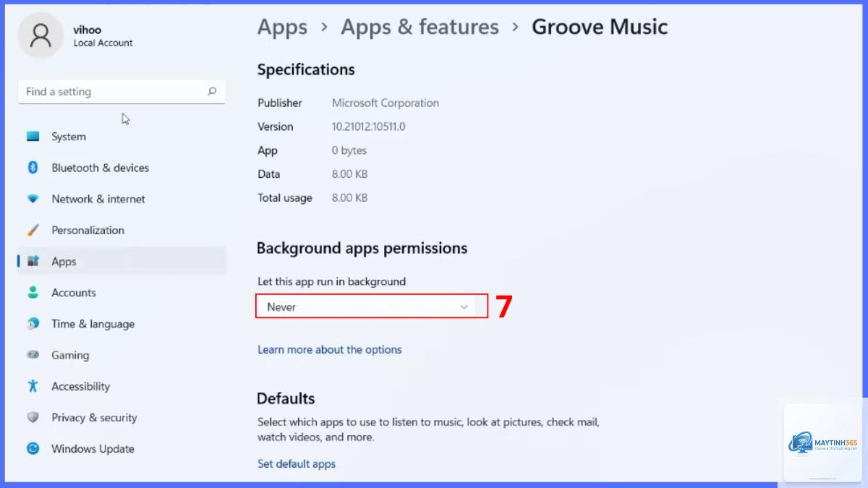The width and height of the screenshot is (868, 488).
Task: Open Learn more about the options link
Action: pyautogui.click(x=329, y=349)
